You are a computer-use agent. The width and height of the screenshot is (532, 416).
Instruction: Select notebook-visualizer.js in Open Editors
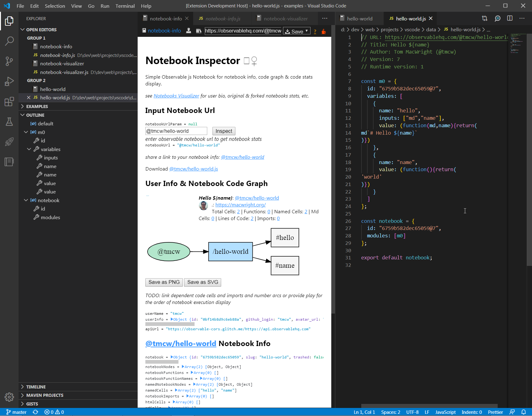[78, 72]
